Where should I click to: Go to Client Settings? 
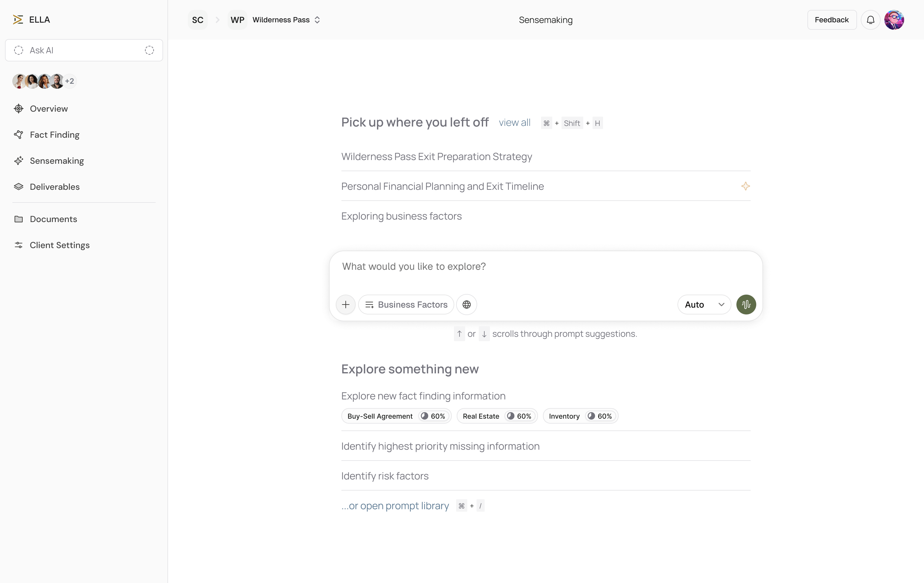(x=60, y=245)
